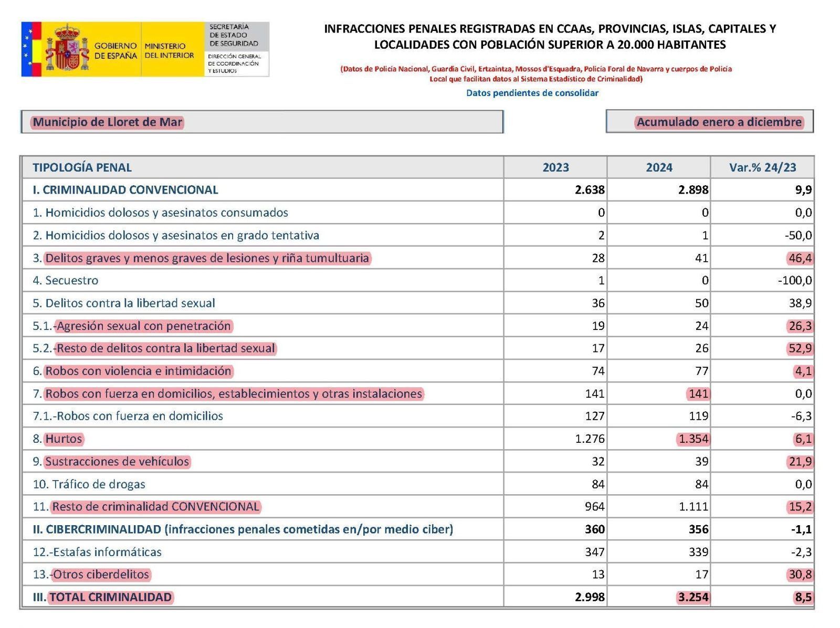Click the 1.354 value for Hurtos
The image size is (840, 628).
pos(693,439)
